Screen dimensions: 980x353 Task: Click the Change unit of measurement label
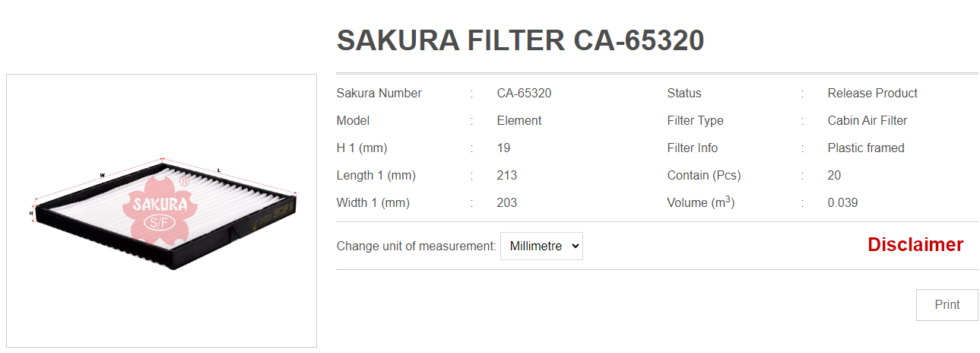pos(416,246)
